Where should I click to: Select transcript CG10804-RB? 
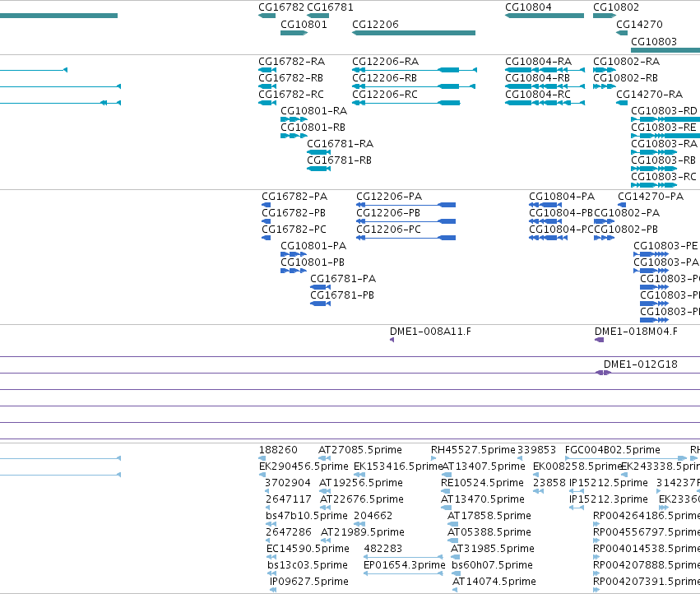click(x=537, y=78)
